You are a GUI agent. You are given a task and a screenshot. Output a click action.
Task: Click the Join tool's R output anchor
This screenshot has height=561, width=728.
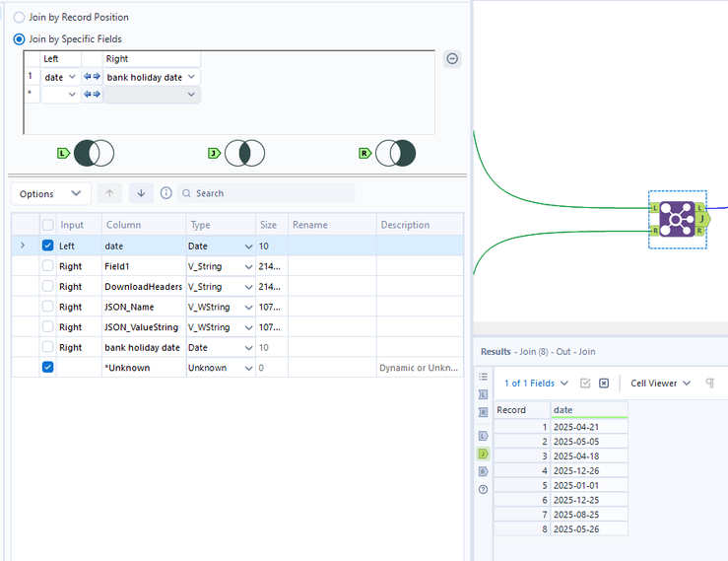point(699,231)
